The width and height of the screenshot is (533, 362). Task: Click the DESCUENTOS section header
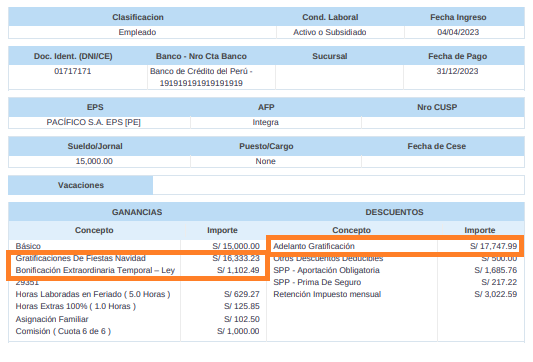pyautogui.click(x=394, y=212)
